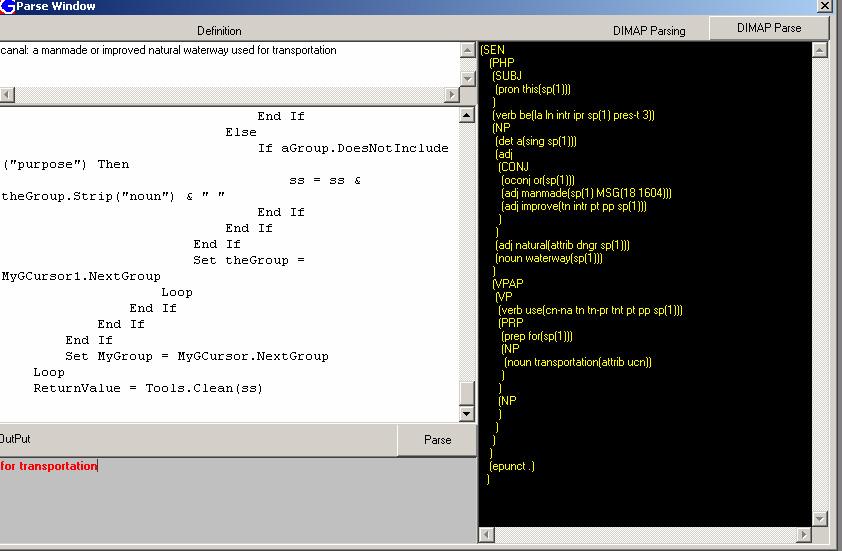Click down arrow of code pane scrollbar
The image size is (842, 551).
pos(467,414)
